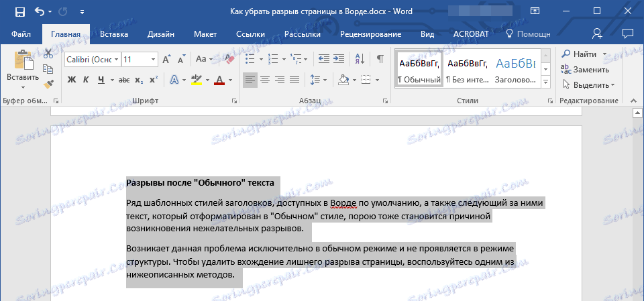
Task: Open the Вид tab
Action: (427, 34)
